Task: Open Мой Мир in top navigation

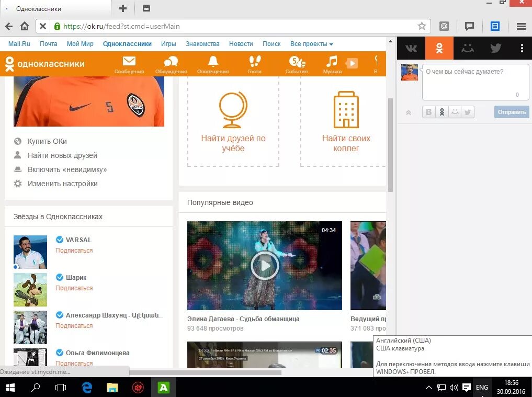Action: (x=80, y=44)
